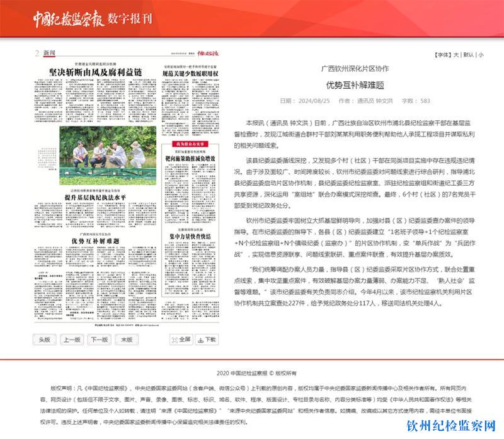Open the 靶向施策助推减负增效 article

tap(190, 159)
